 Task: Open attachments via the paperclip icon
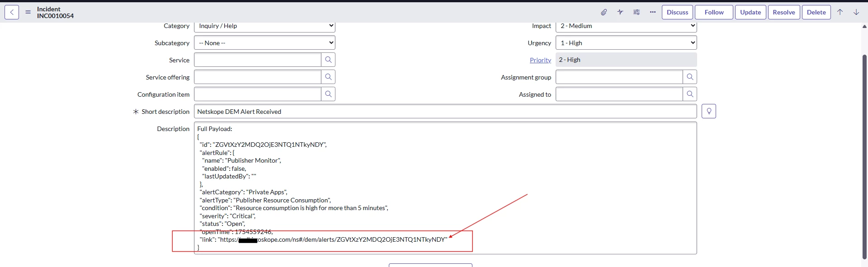click(x=604, y=12)
